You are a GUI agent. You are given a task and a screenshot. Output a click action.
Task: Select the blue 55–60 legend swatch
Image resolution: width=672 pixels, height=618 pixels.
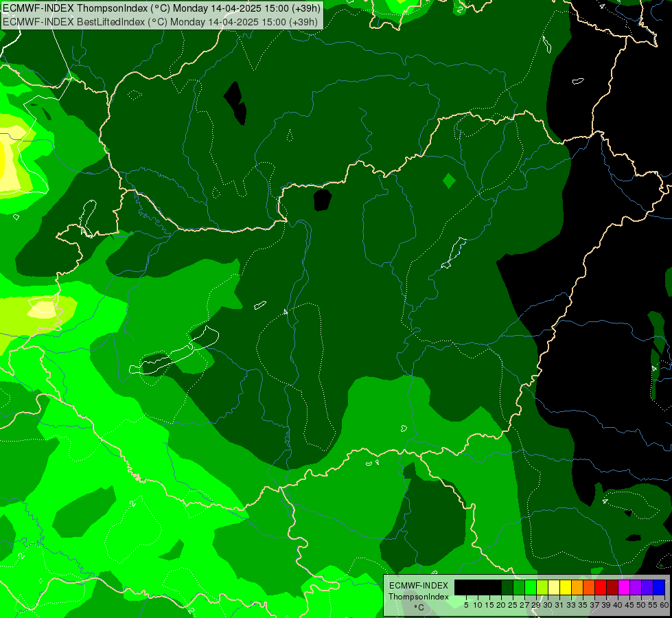coord(659,587)
